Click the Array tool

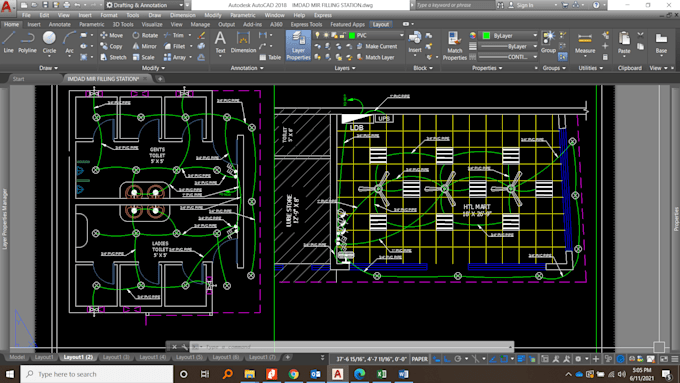coord(175,57)
